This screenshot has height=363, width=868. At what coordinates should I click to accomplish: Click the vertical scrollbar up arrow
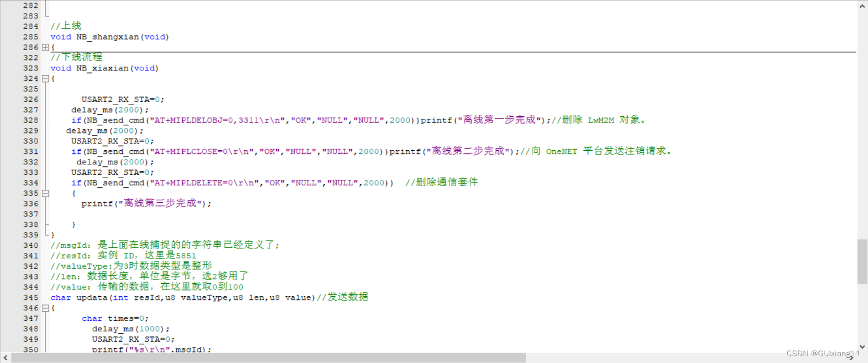coord(862,6)
